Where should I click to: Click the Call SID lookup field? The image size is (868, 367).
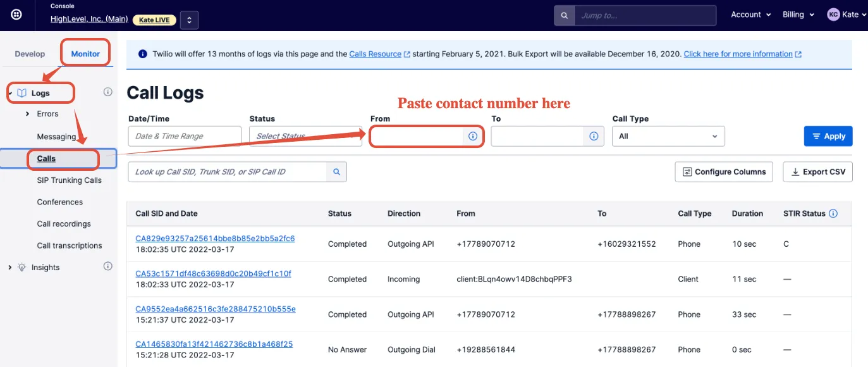pos(228,171)
